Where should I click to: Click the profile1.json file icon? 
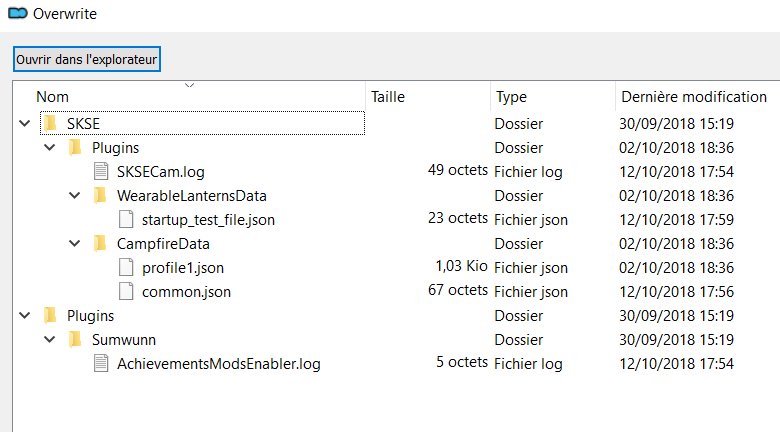tap(125, 267)
